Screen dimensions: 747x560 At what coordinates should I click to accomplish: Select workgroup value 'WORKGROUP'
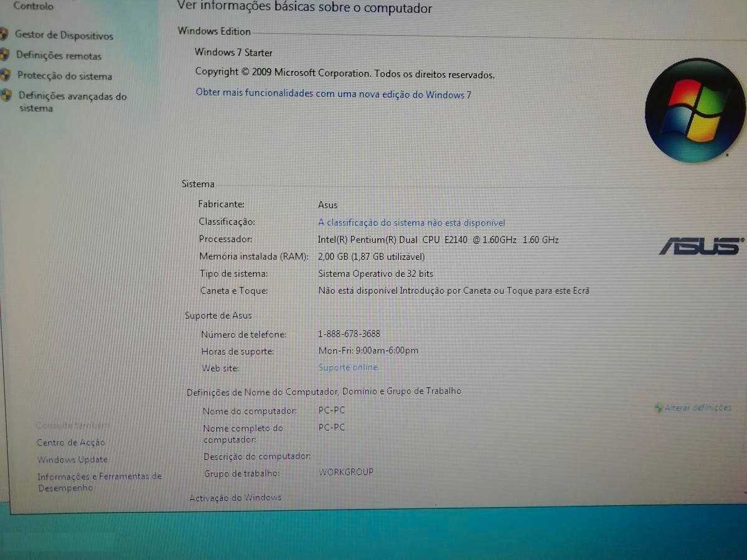[x=346, y=472]
